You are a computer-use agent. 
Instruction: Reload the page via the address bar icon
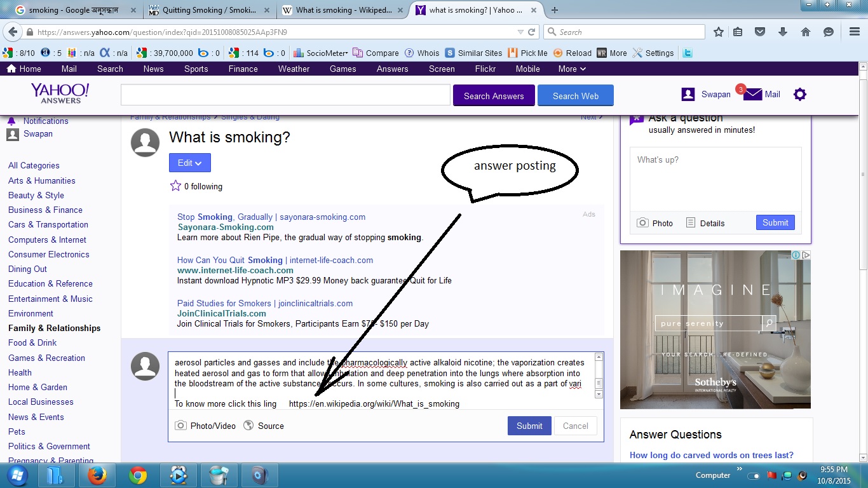(x=532, y=32)
